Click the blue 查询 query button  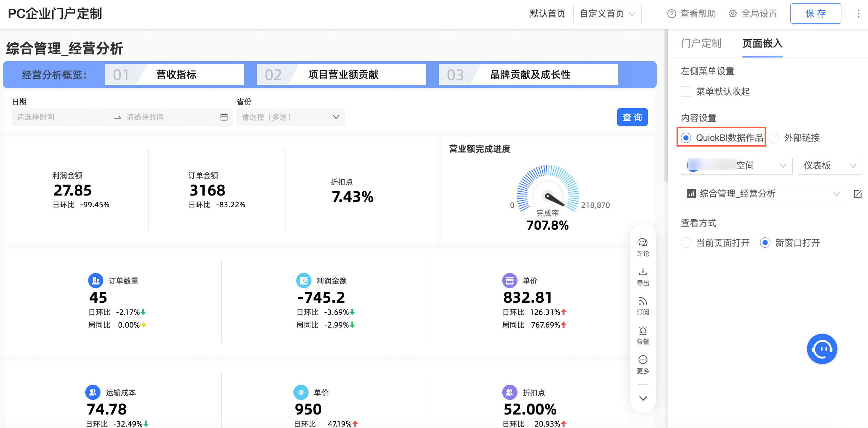632,117
